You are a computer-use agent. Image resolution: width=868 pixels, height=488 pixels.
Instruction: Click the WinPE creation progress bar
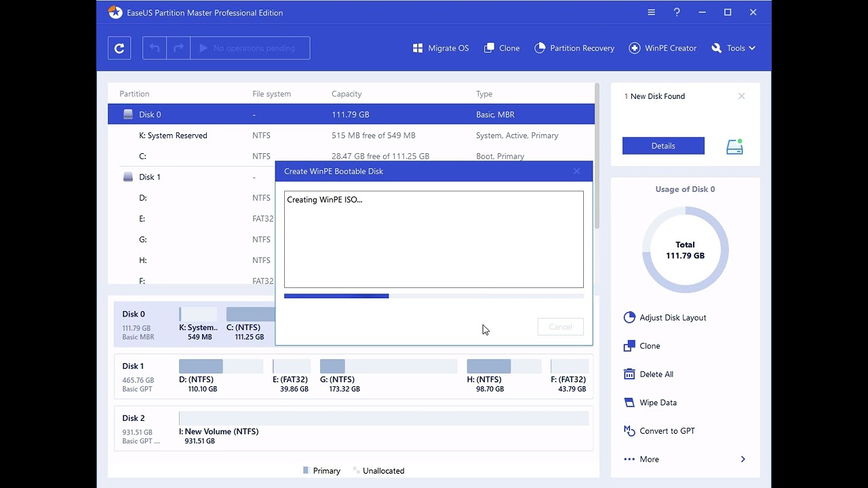tap(434, 296)
